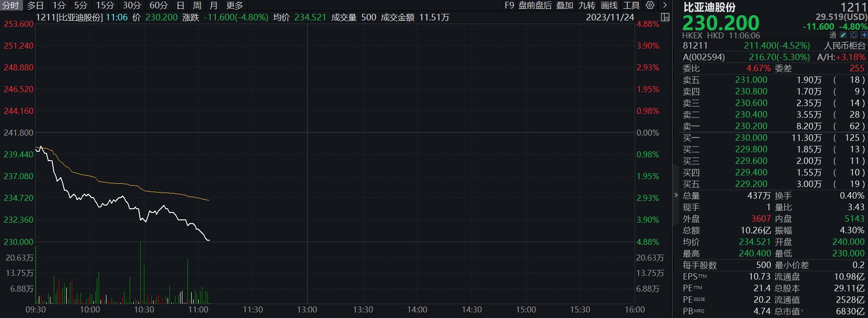The width and height of the screenshot is (868, 318).
Task: Select the 60分 timeframe tab
Action: coord(159,6)
